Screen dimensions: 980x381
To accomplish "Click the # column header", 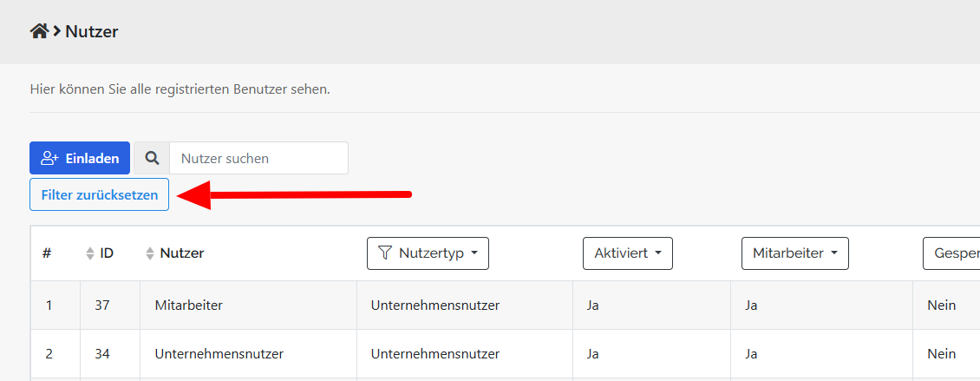I will pyautogui.click(x=47, y=253).
